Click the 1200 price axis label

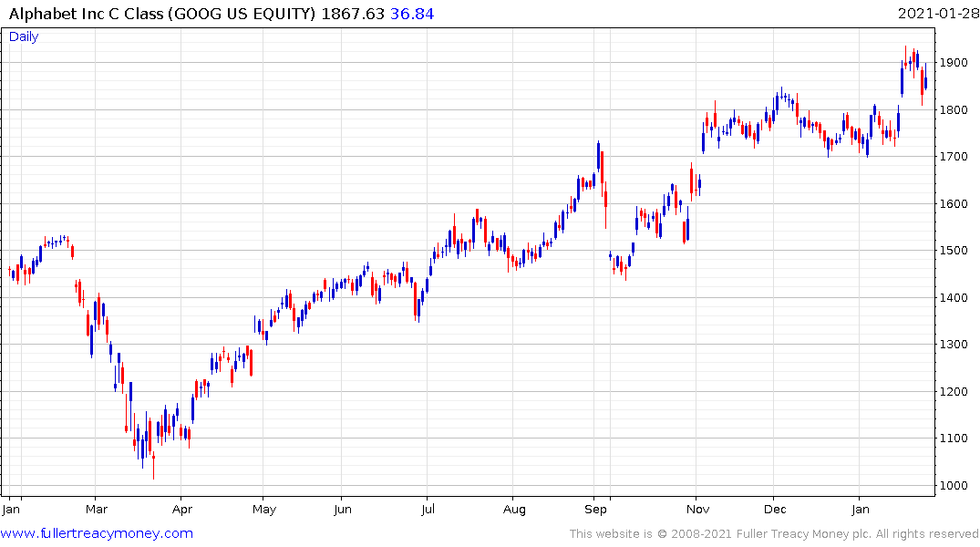(x=954, y=392)
